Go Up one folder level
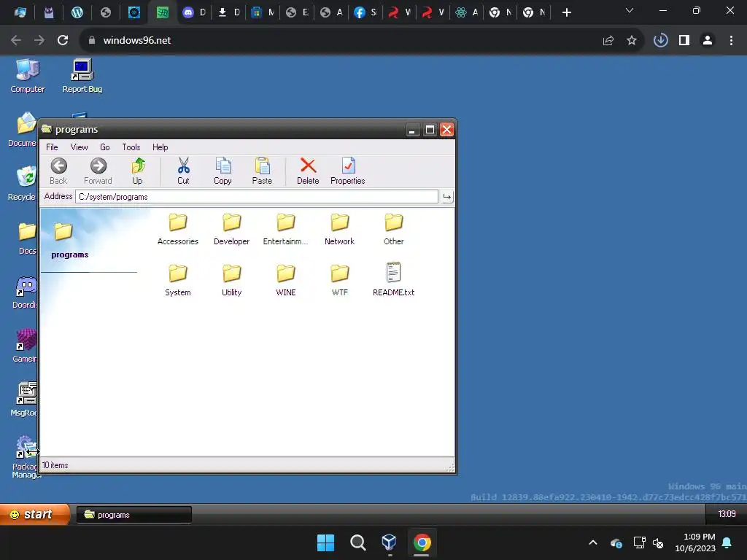The width and height of the screenshot is (747, 560). [x=138, y=171]
